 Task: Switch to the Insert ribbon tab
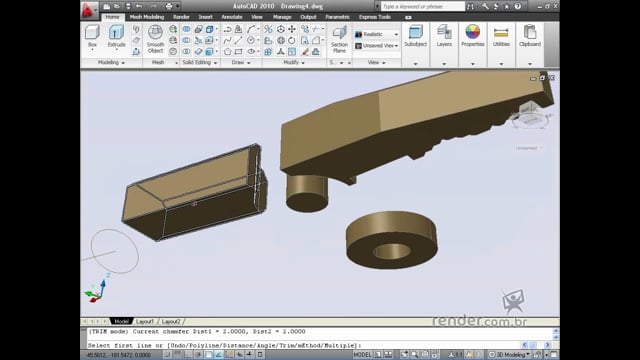[x=205, y=17]
